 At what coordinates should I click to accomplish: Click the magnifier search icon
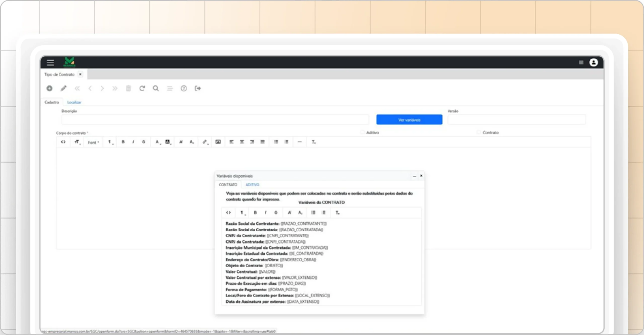click(x=156, y=88)
